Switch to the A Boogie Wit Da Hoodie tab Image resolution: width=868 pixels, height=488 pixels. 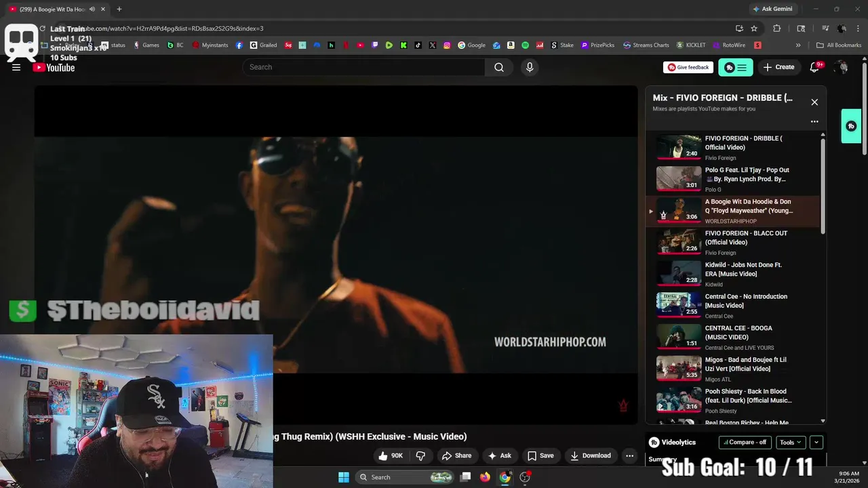point(58,9)
